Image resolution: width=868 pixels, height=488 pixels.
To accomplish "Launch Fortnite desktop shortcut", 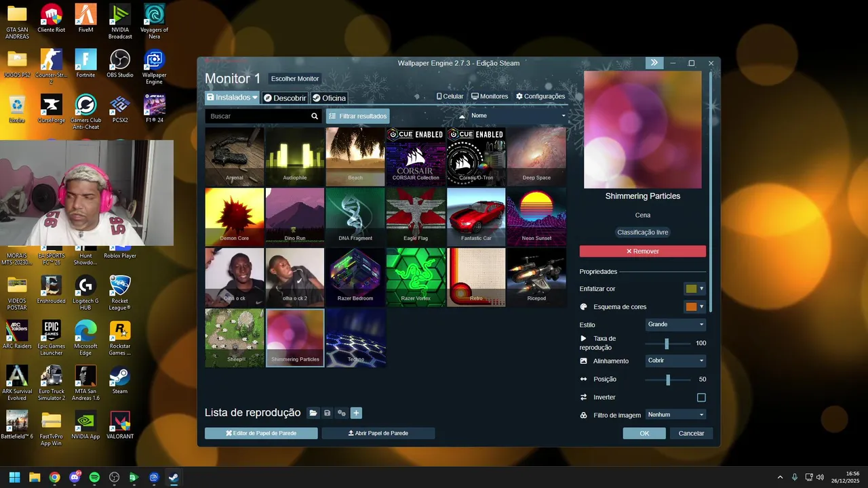I will 85,64.
